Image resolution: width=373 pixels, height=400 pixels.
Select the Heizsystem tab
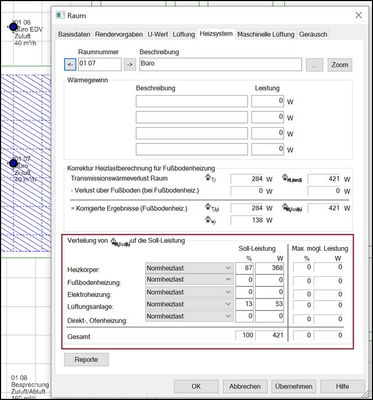[x=216, y=34]
